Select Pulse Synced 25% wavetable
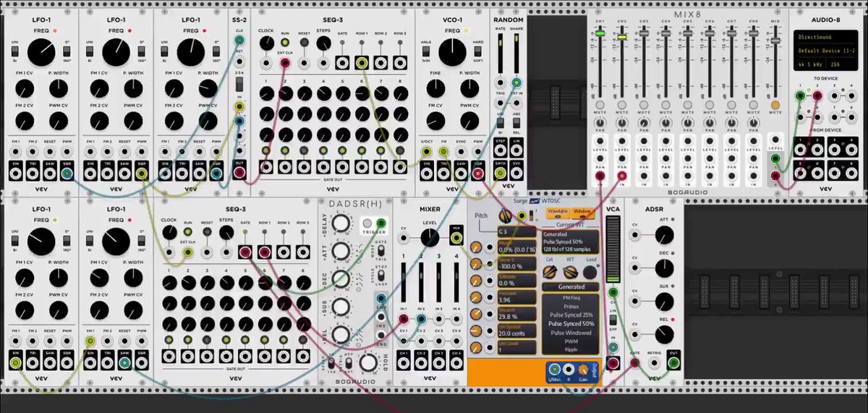 click(x=571, y=315)
